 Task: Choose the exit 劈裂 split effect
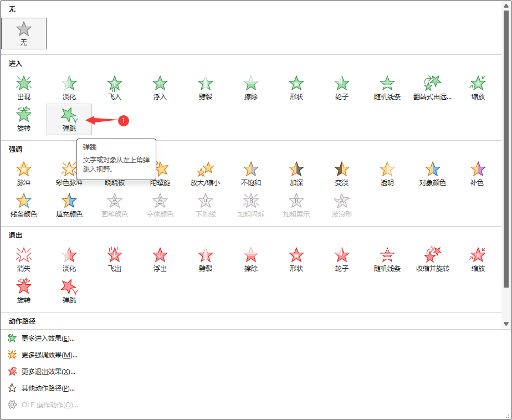click(x=206, y=260)
